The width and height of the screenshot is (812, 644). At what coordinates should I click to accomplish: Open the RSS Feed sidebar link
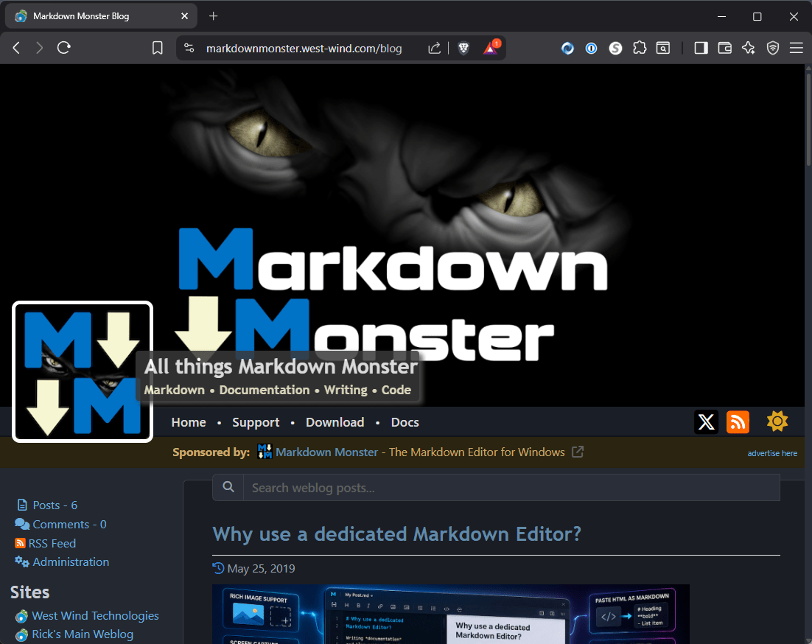coord(52,544)
